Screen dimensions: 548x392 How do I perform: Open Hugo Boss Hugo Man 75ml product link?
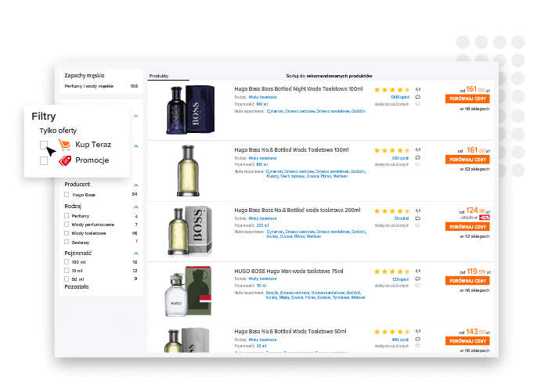click(289, 272)
